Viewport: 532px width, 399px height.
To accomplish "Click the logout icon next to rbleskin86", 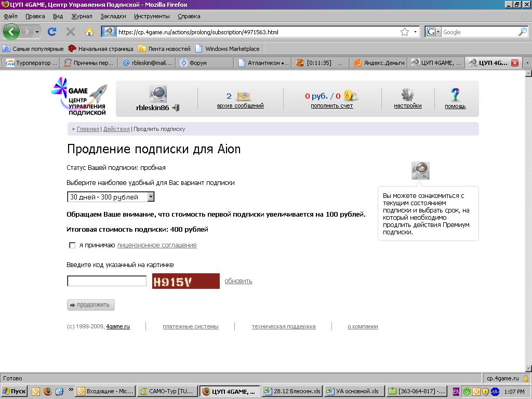I will tap(176, 108).
